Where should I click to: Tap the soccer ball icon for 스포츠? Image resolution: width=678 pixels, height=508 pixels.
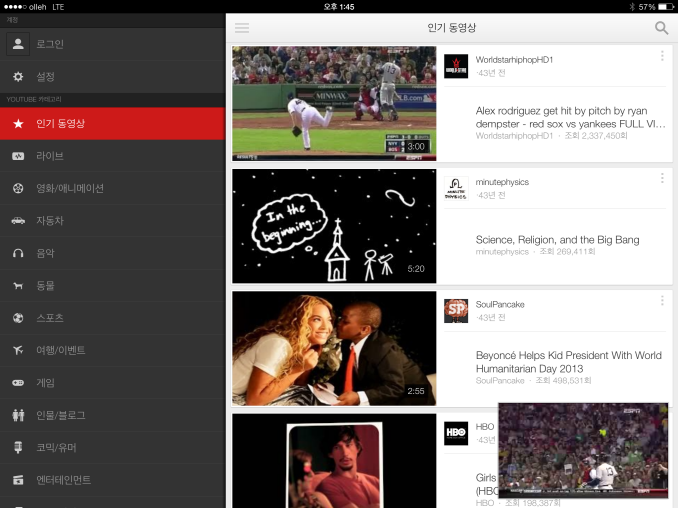click(18, 318)
